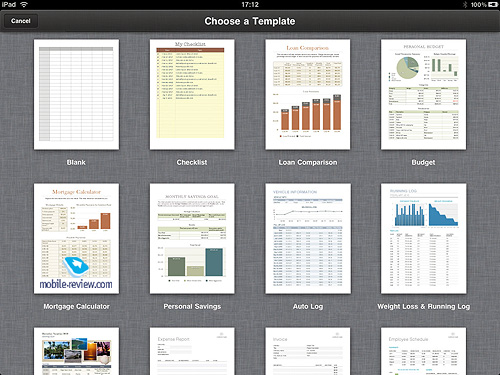Viewport: 500px width, 375px height.
Task: Click the Wi-Fi status icon
Action: click(24, 4)
